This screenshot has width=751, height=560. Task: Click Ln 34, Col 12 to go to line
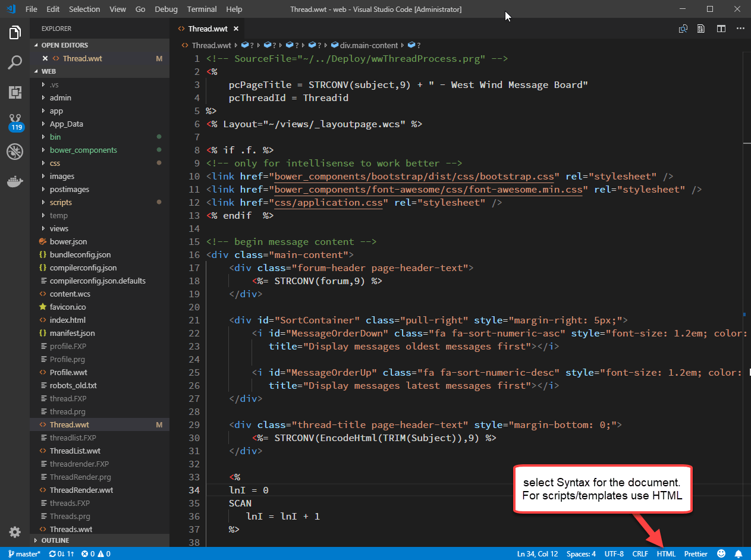click(538, 554)
